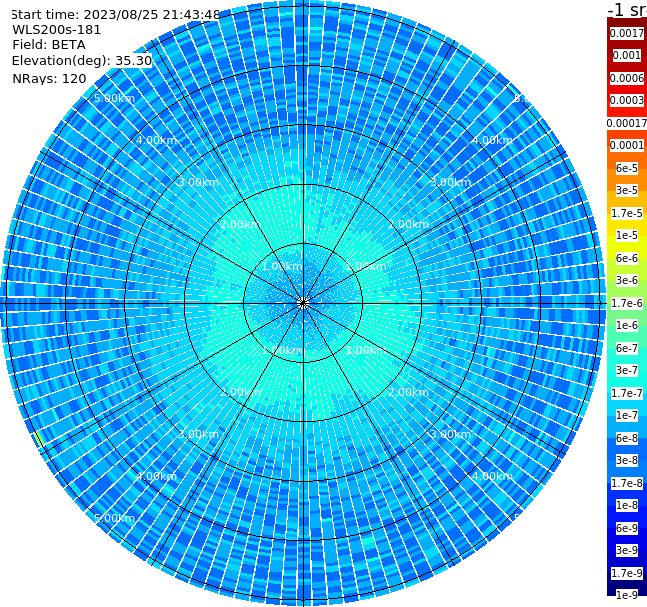This screenshot has width=647, height=607.
Task: Select the 6e-6 colorbar value
Action: (627, 258)
